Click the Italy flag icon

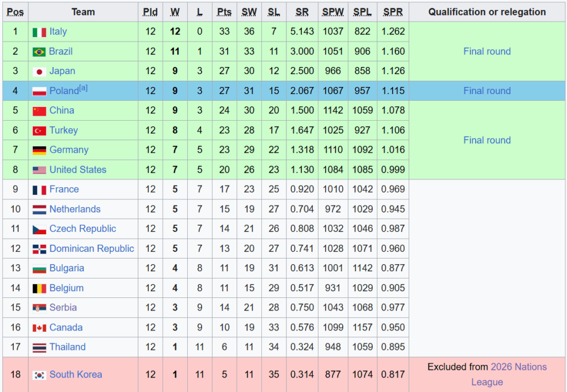tap(39, 32)
